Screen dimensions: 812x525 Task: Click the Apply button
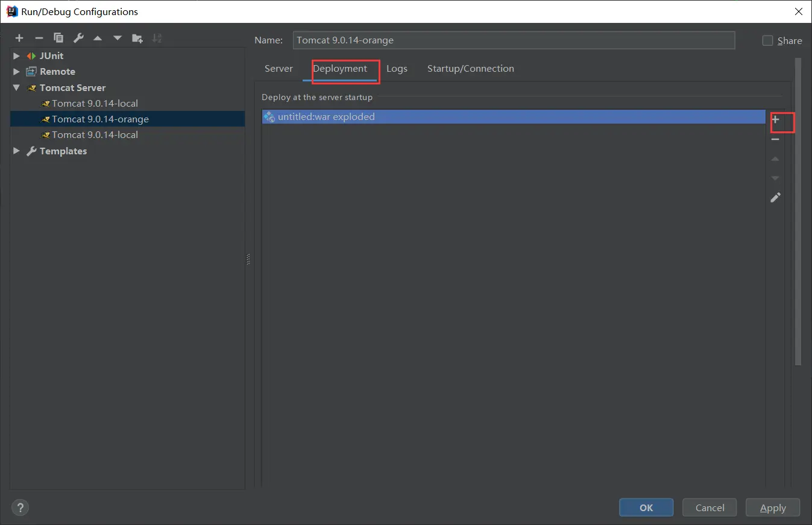pos(773,508)
